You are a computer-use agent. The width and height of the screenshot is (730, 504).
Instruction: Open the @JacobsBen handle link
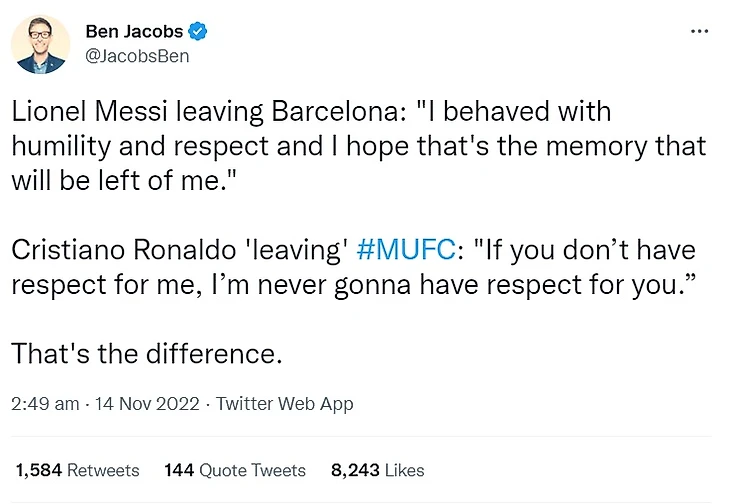pos(138,56)
